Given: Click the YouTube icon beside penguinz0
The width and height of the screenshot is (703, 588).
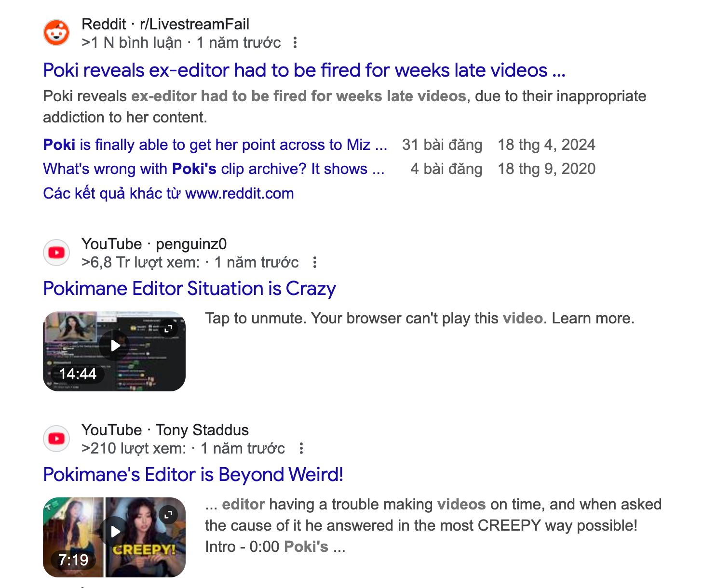Looking at the screenshot, I should pos(56,253).
